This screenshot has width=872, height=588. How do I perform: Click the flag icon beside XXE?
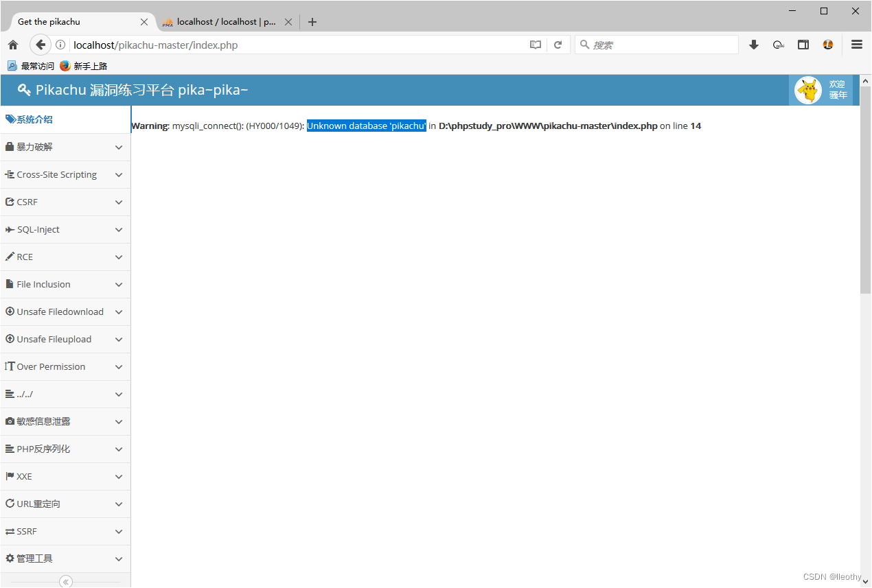click(10, 476)
